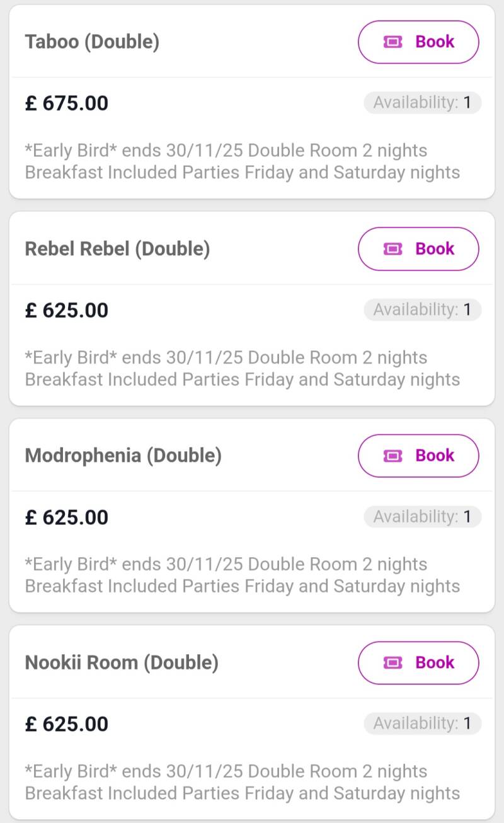The image size is (504, 823).
Task: Click the Availability badge on Taboo card
Action: [x=422, y=103]
